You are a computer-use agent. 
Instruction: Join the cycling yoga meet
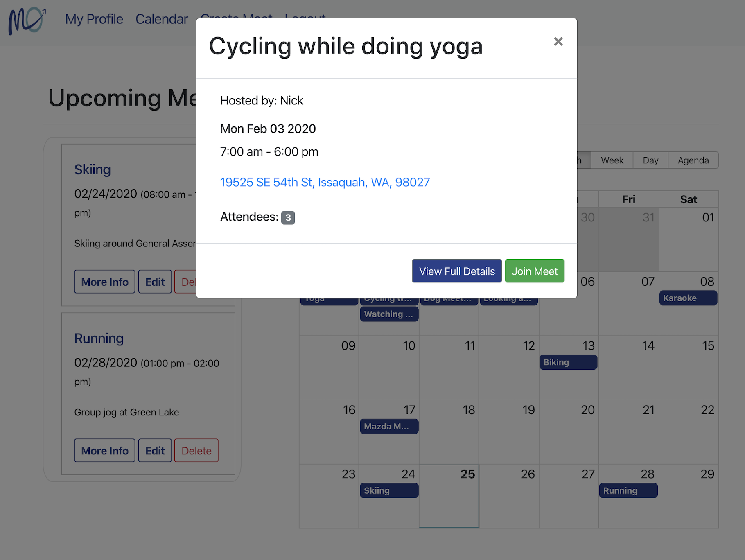click(x=535, y=271)
